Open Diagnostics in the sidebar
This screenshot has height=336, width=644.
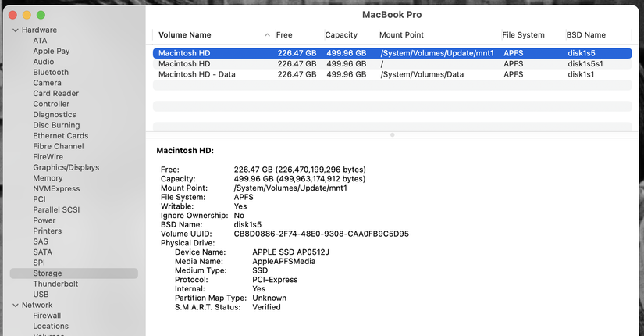tap(55, 115)
